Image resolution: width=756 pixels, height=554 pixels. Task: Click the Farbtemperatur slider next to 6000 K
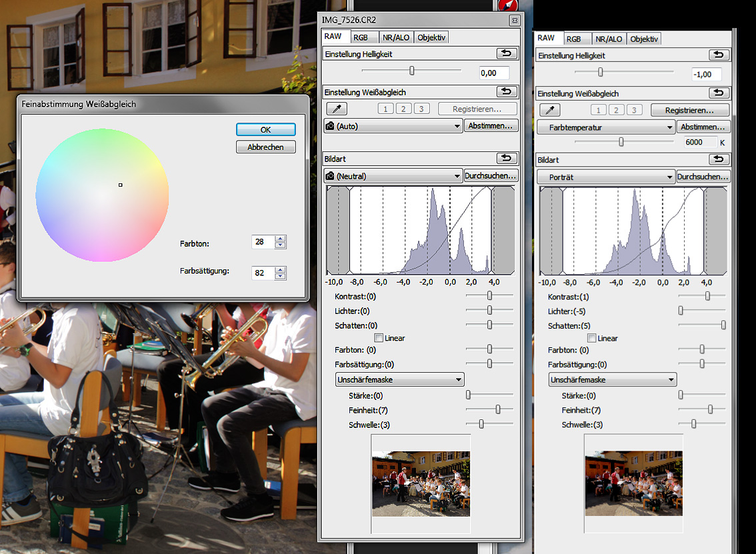(621, 142)
